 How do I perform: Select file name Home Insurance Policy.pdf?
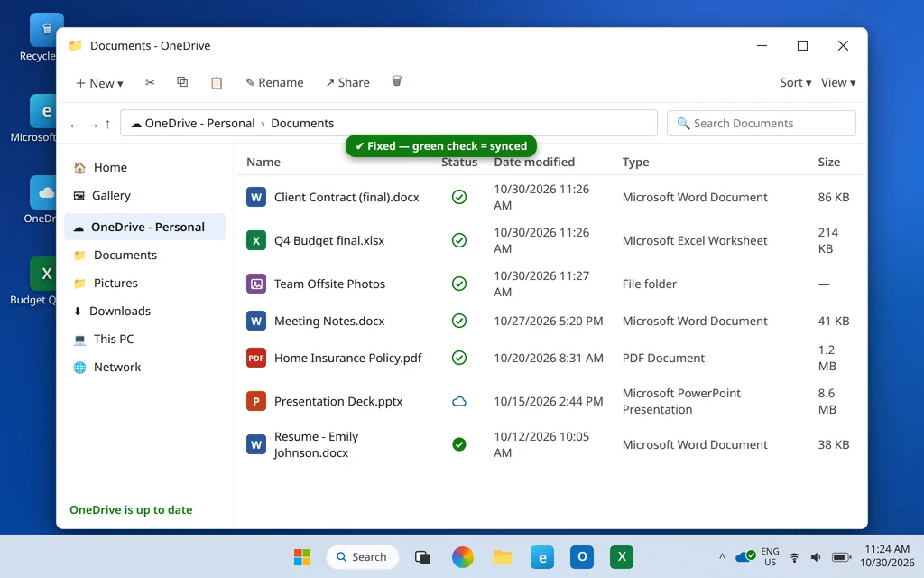[x=347, y=358]
